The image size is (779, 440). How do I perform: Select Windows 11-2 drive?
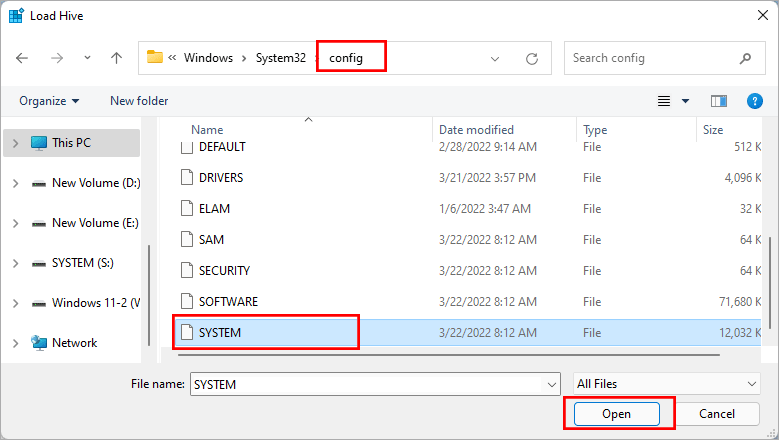pos(86,303)
